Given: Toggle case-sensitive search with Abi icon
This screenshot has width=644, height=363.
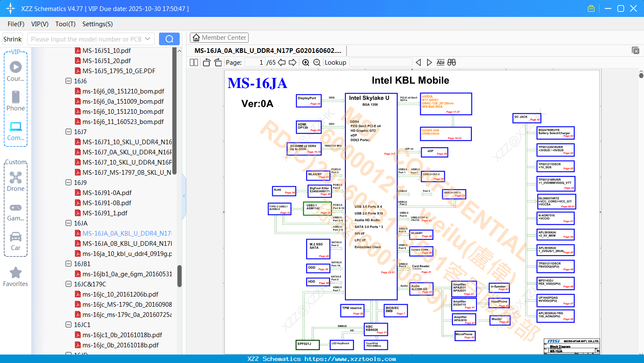Looking at the screenshot, I should [440, 62].
